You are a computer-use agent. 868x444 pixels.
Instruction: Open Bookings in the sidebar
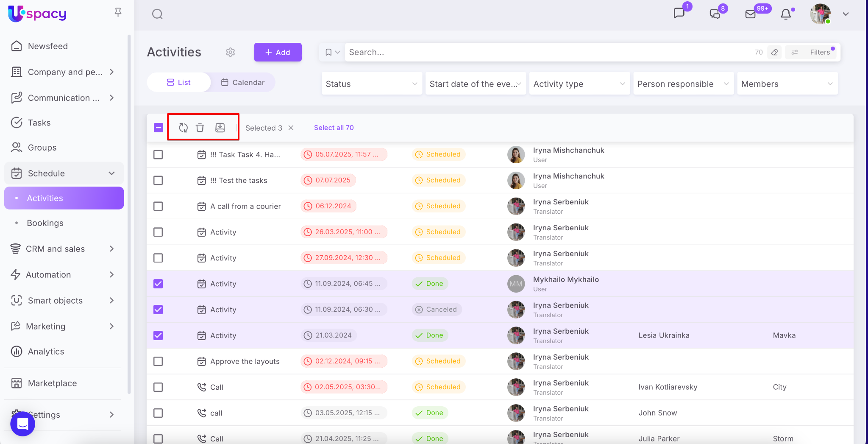(x=45, y=223)
